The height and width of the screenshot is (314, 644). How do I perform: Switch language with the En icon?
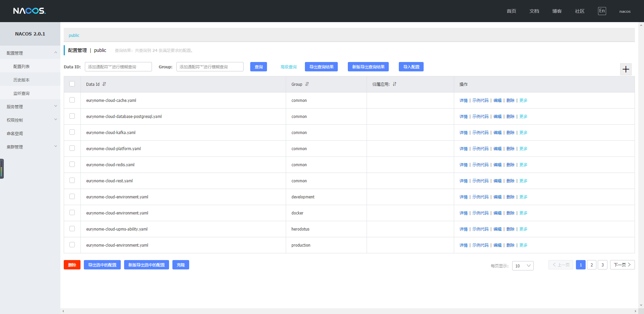[602, 11]
